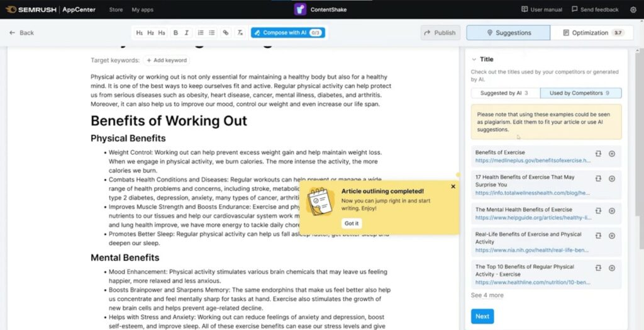Open the healthline.com link
The image size is (644, 330).
(x=533, y=282)
